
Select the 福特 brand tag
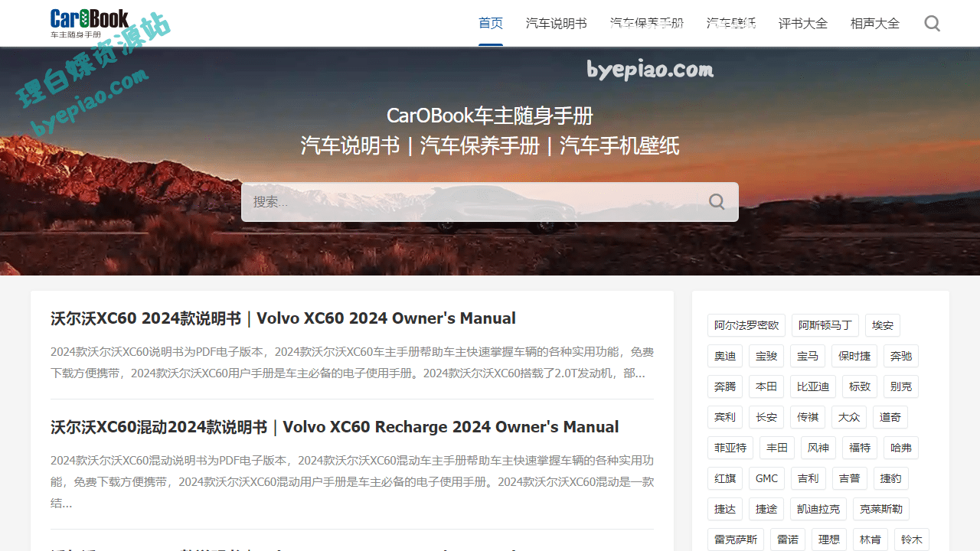click(x=860, y=448)
